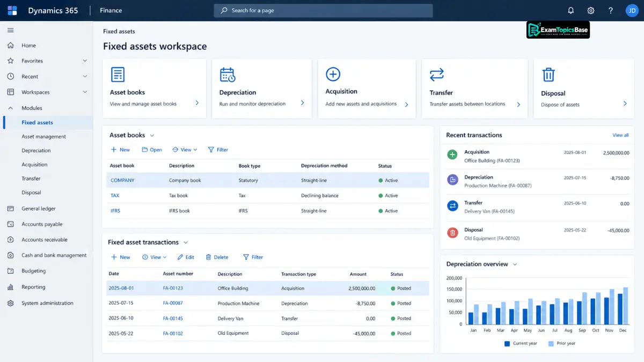Open the IFRS asset book link
The image size is (644, 362).
(115, 211)
